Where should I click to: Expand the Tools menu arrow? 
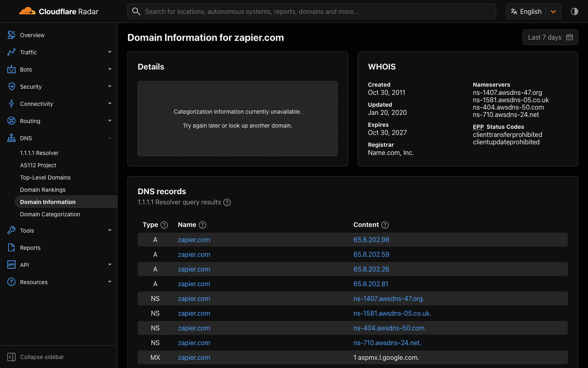(x=110, y=231)
